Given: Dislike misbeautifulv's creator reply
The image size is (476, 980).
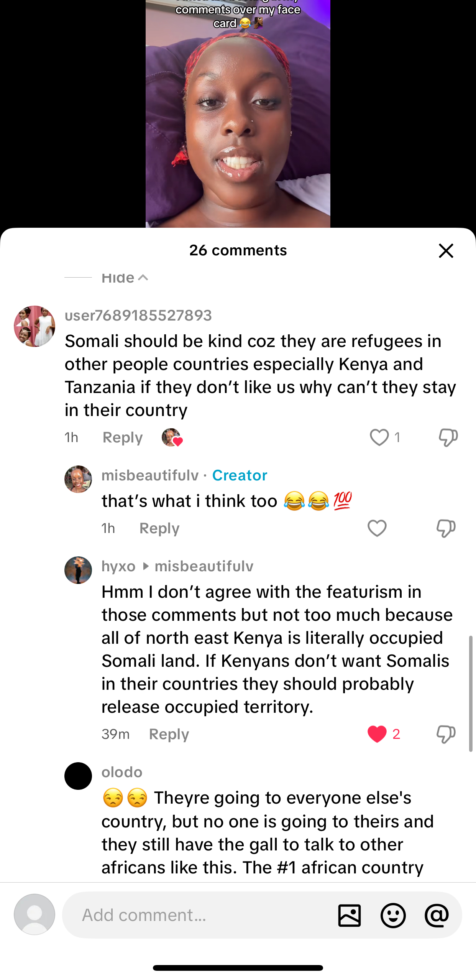Looking at the screenshot, I should point(446,528).
